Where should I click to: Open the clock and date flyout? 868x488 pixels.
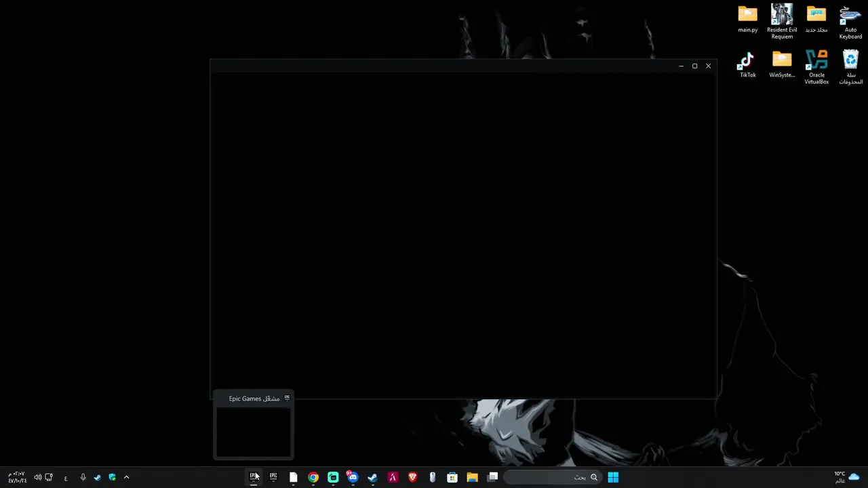(x=17, y=477)
